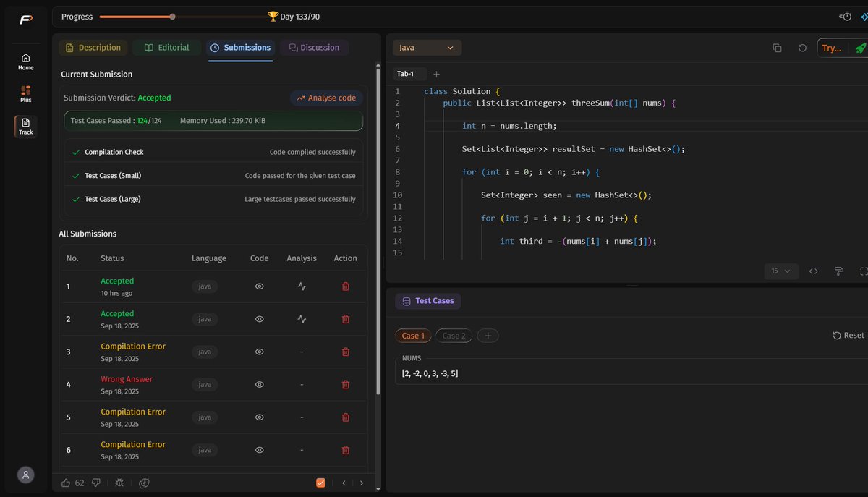Delete submission 6

point(345,450)
